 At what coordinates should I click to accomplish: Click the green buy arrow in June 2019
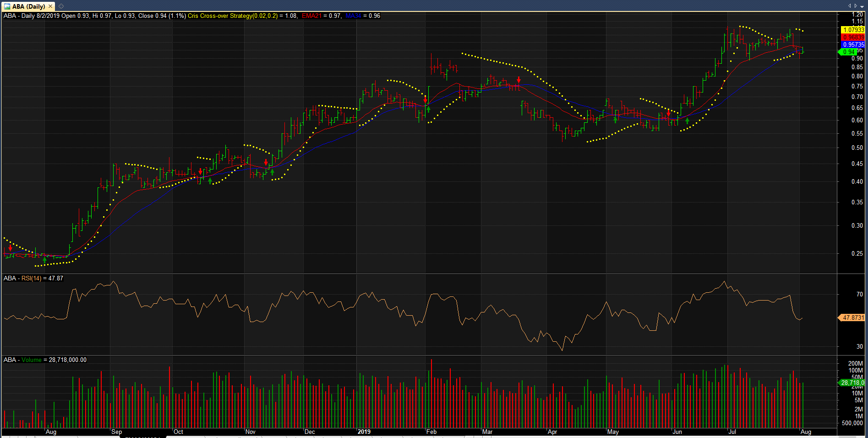click(x=687, y=120)
